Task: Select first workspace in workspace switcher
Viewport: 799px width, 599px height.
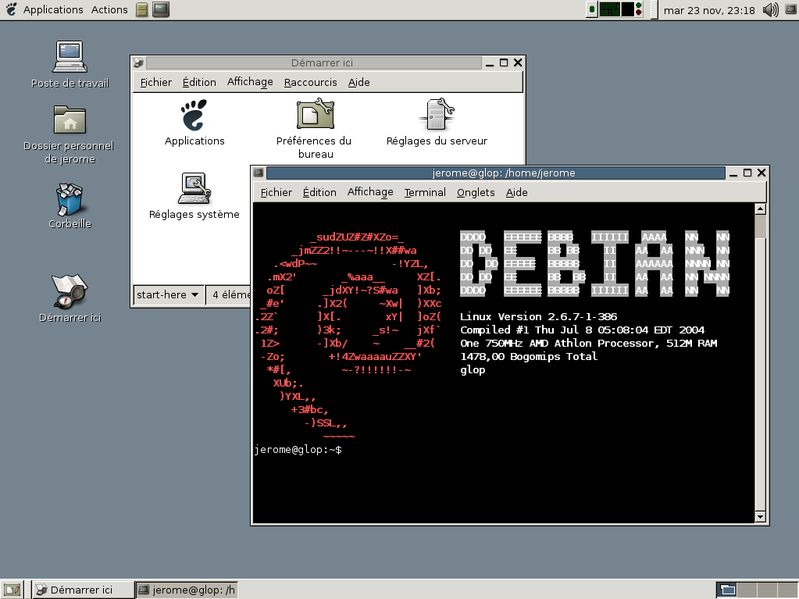Action: click(x=727, y=590)
